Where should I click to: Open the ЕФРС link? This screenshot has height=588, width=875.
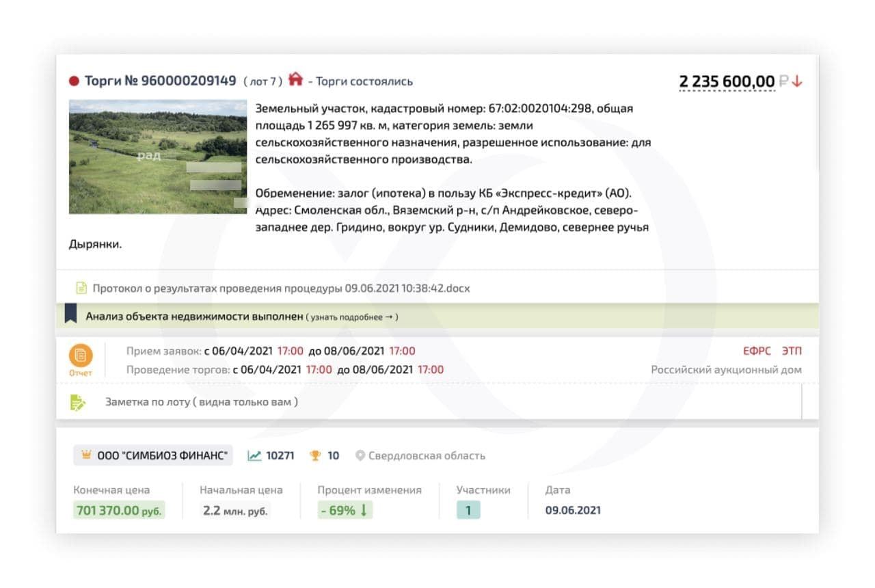(x=757, y=351)
